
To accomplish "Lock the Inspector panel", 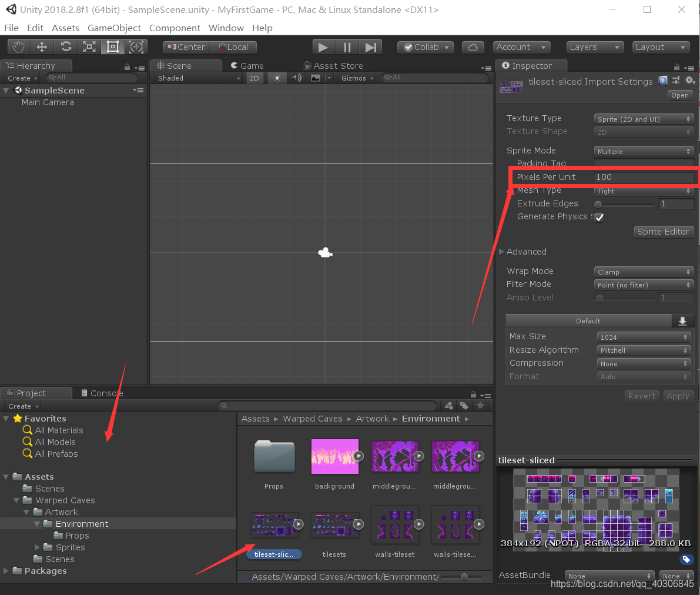I will pos(677,67).
